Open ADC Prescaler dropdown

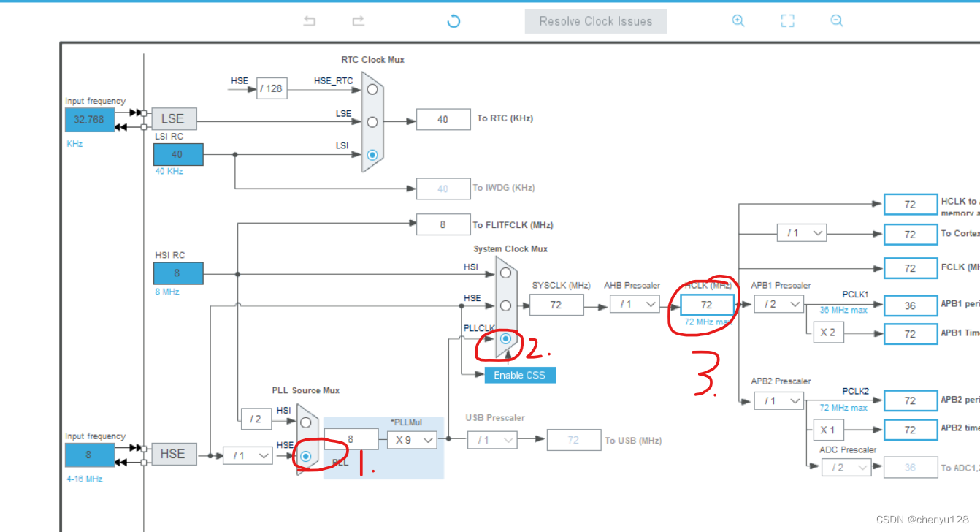coord(846,467)
